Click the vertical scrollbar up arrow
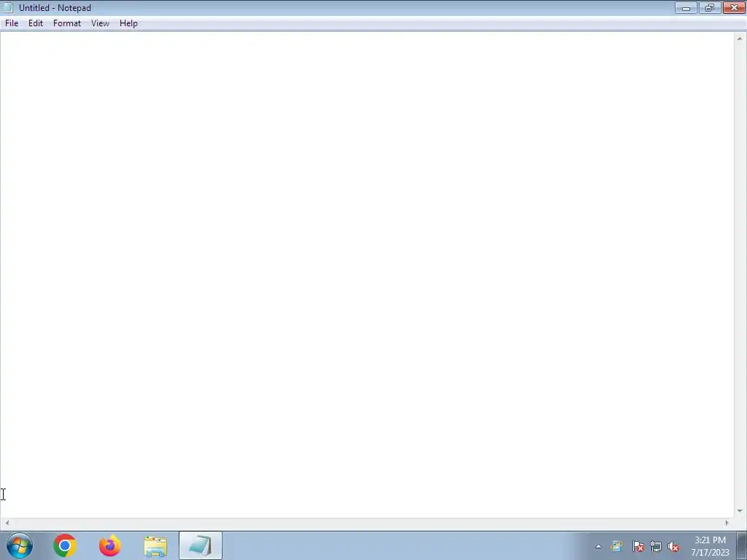 pyautogui.click(x=740, y=39)
